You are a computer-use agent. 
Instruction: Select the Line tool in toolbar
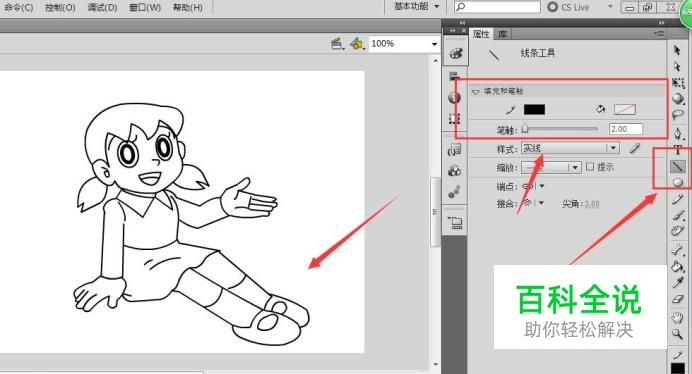678,166
